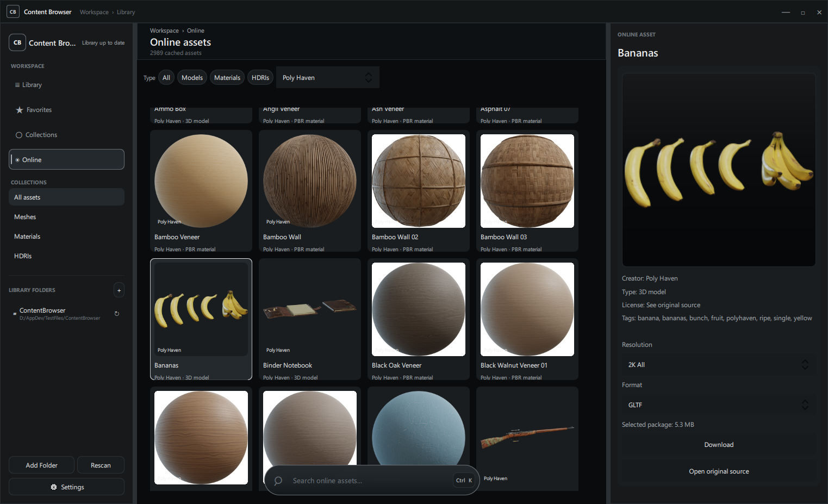Click the Rescan button
The width and height of the screenshot is (828, 504).
click(101, 465)
